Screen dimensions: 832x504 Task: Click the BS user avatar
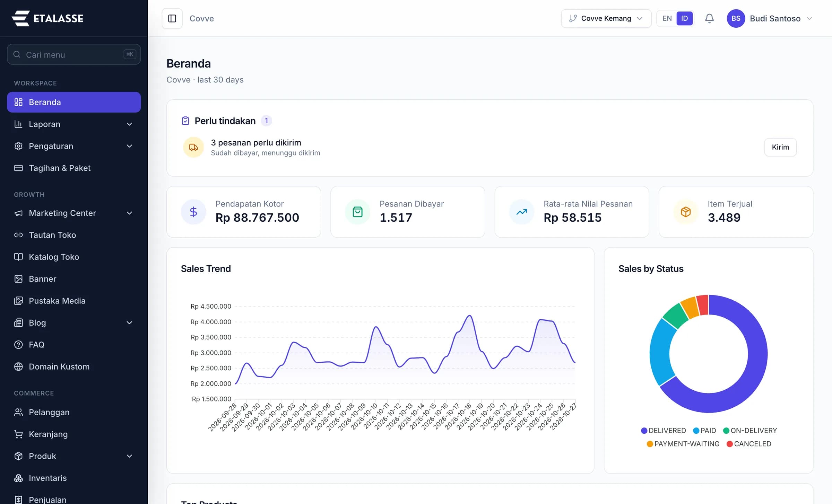(736, 18)
